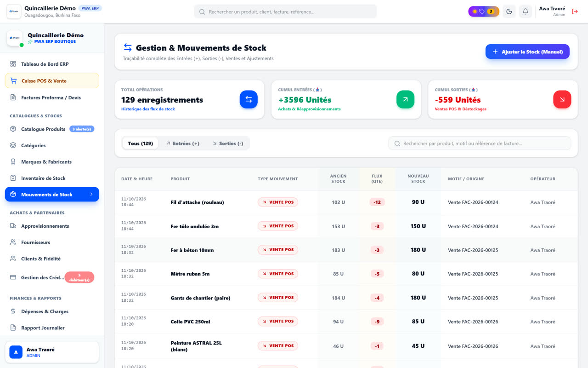Click the blue total operations swap icon
Image resolution: width=588 pixels, height=368 pixels.
tap(249, 99)
